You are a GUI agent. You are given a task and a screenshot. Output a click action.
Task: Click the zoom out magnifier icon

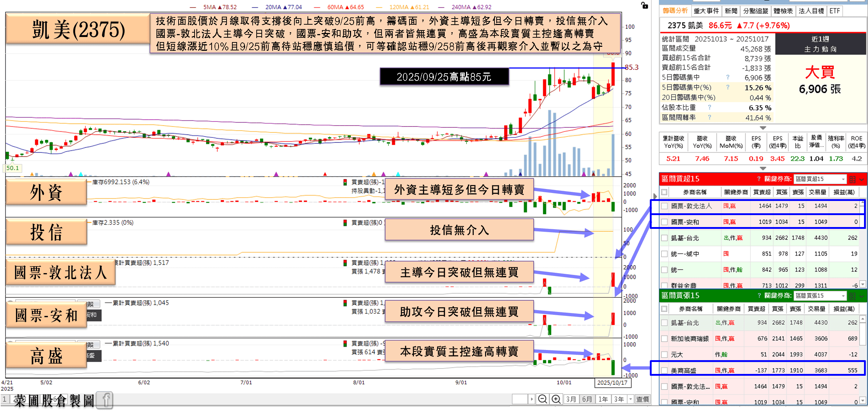click(542, 399)
